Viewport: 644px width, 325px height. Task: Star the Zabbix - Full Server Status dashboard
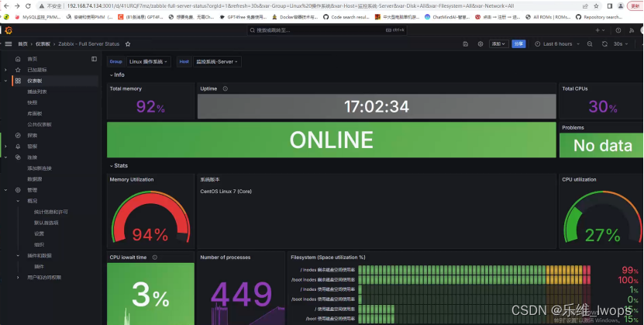point(128,44)
